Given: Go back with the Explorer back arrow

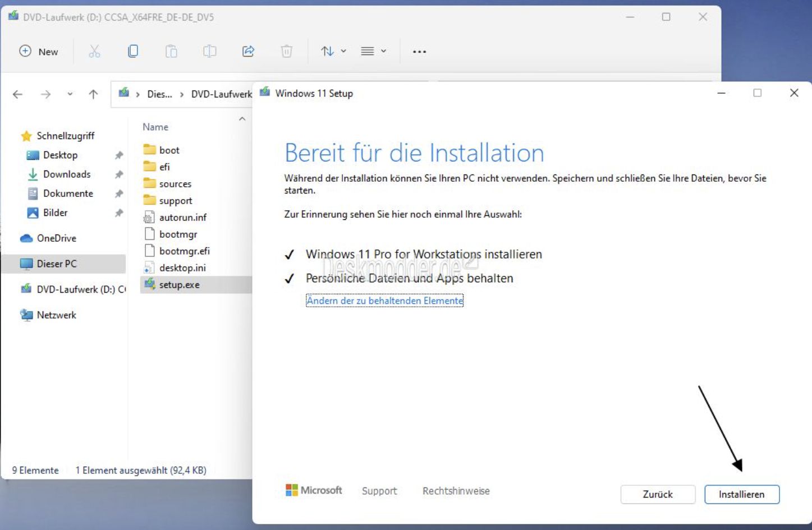Looking at the screenshot, I should (x=18, y=94).
